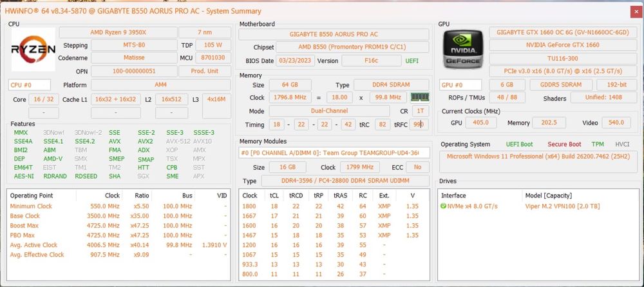The height and width of the screenshot is (287, 644).
Task: Click the Minimum Clock operating point row
Action: pyautogui.click(x=118, y=206)
